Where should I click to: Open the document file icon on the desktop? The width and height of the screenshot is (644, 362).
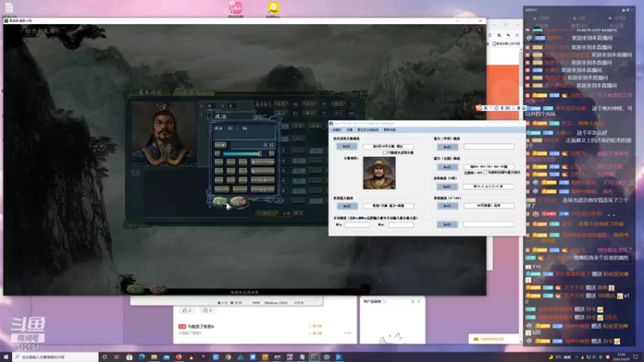click(x=9, y=7)
